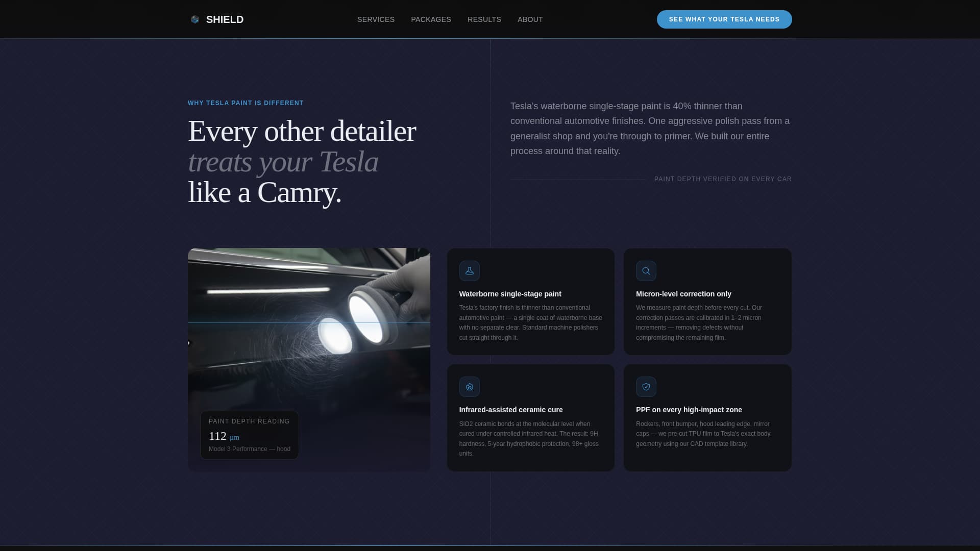The image size is (980, 551).
Task: Click the flask icon on the Waterborne card
Action: (x=469, y=271)
